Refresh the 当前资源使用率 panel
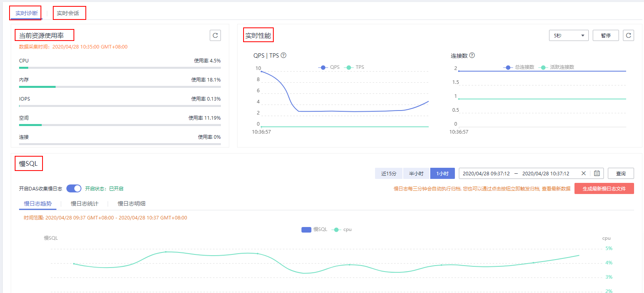The image size is (644, 293). (x=215, y=35)
